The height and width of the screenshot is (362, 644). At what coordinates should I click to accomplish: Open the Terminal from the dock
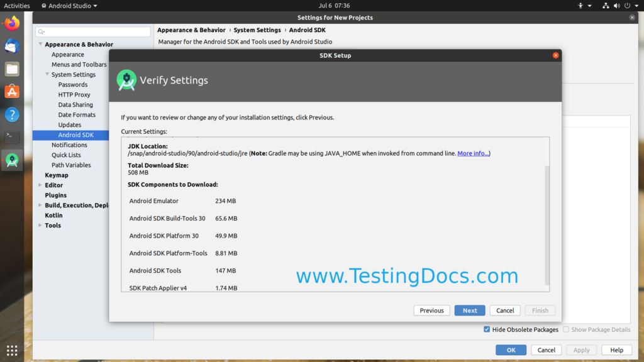(x=11, y=136)
